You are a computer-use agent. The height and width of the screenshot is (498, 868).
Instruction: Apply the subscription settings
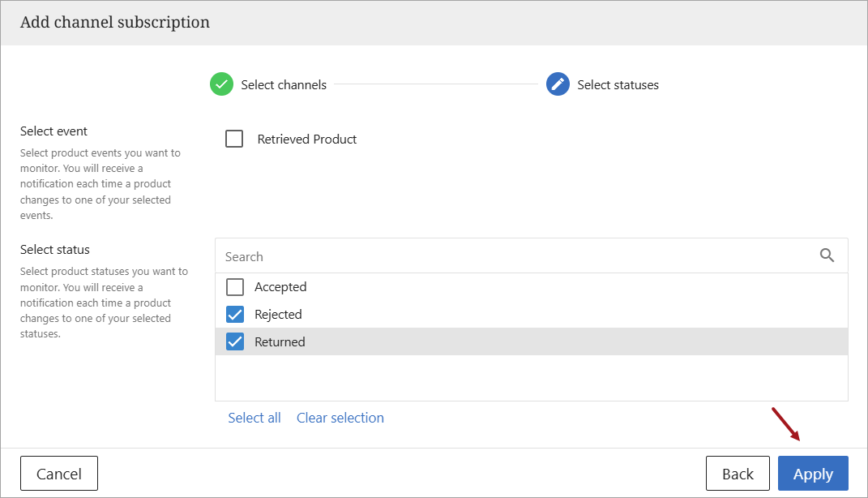point(813,474)
